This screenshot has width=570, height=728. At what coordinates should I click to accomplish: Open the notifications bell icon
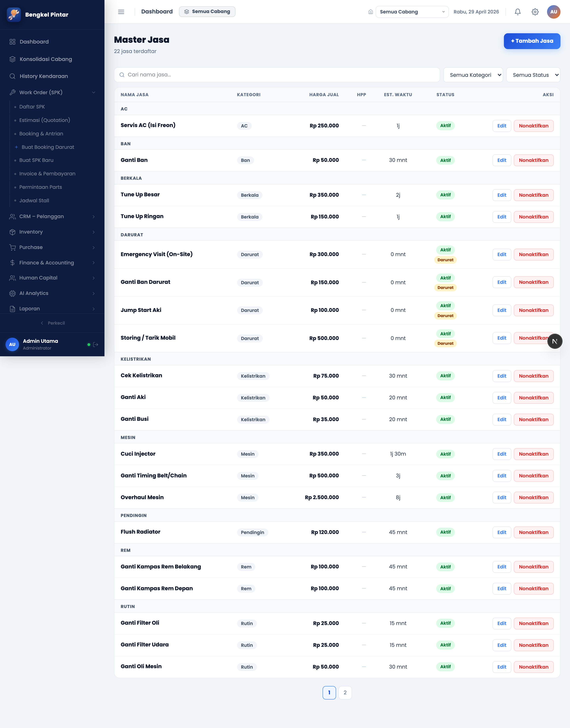tap(518, 12)
